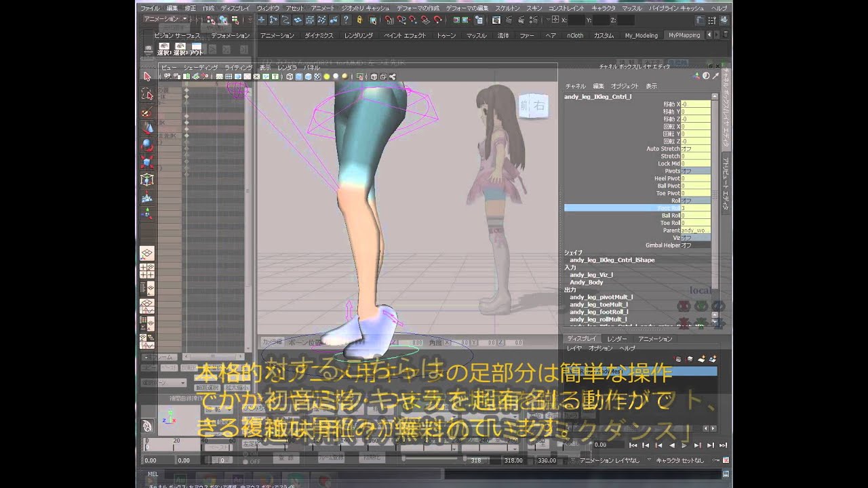Toggle use all lights yellow sphere
The height and width of the screenshot is (488, 868).
click(327, 77)
